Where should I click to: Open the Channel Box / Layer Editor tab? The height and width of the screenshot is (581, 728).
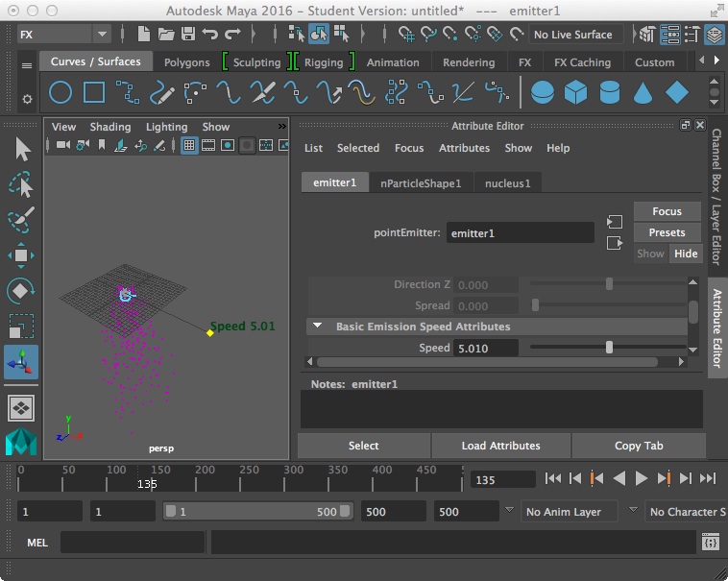[x=716, y=197]
